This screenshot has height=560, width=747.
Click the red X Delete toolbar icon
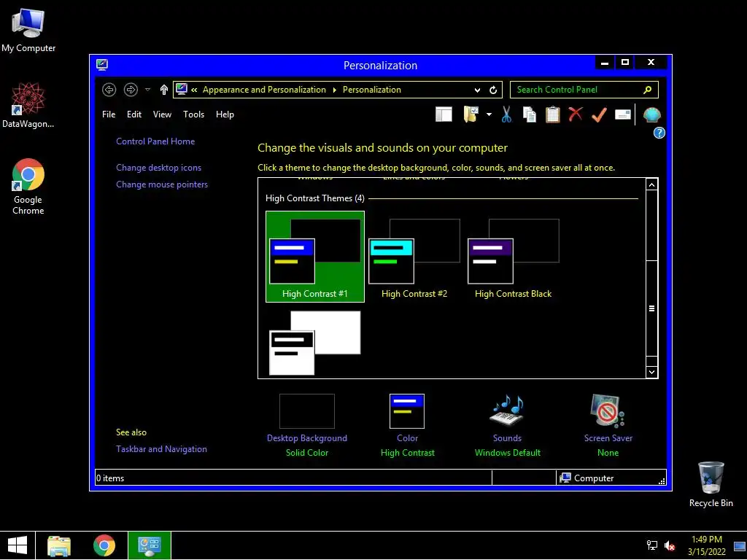point(576,114)
